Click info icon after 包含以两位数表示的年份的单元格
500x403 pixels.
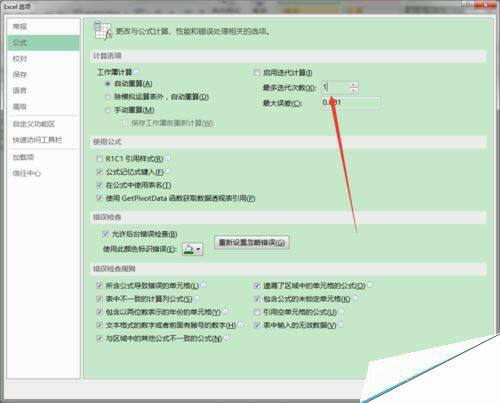pos(225,311)
